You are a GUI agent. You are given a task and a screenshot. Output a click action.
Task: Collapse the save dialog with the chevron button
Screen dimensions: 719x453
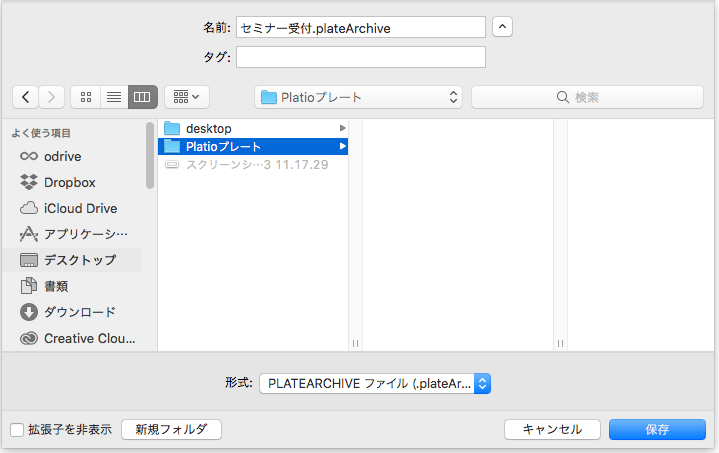click(x=503, y=28)
